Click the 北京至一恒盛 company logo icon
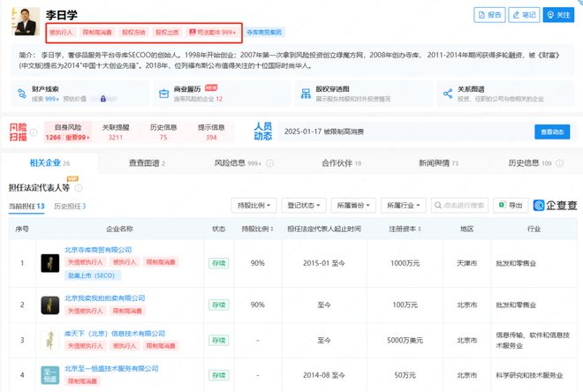 50,374
